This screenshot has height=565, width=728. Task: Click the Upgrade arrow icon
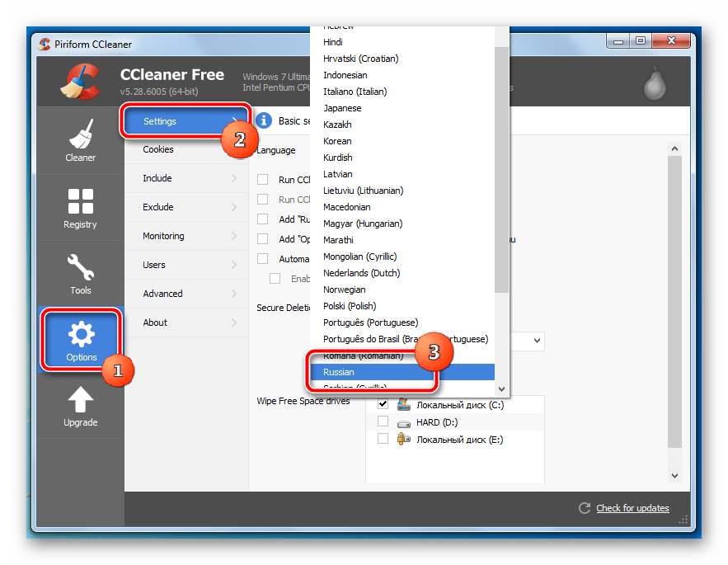click(81, 399)
